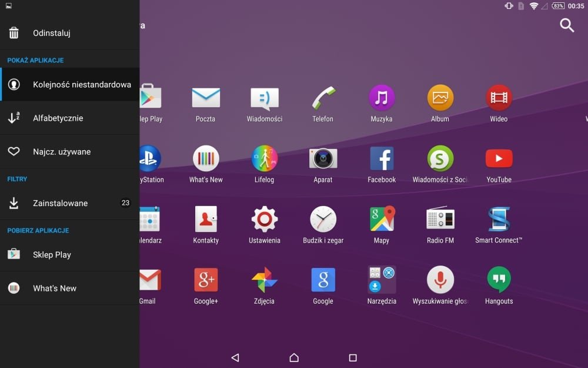Viewport: 588px width, 368px height.
Task: Launch the Facebook app
Action: click(x=382, y=158)
